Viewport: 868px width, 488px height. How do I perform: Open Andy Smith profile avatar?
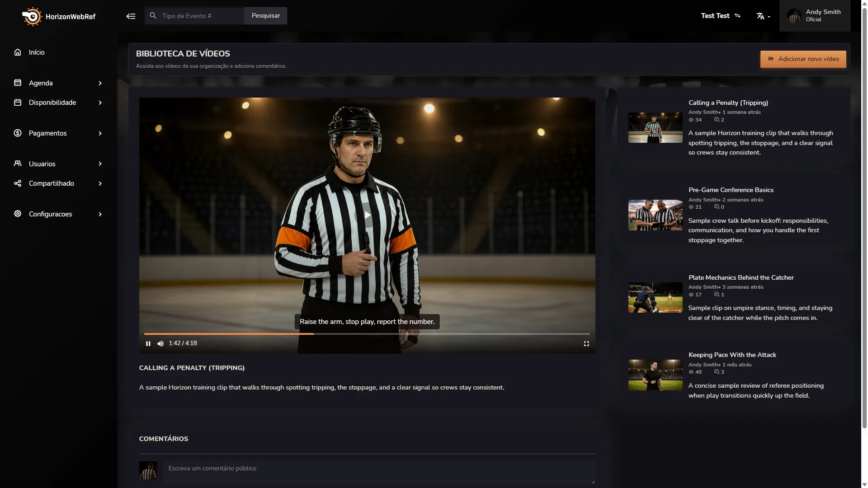tap(794, 16)
